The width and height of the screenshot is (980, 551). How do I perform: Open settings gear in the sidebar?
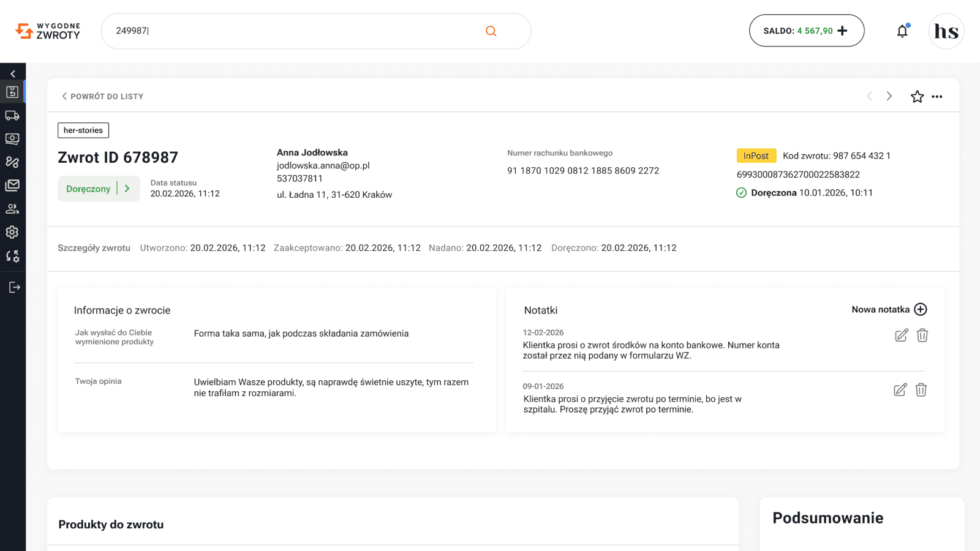point(12,232)
